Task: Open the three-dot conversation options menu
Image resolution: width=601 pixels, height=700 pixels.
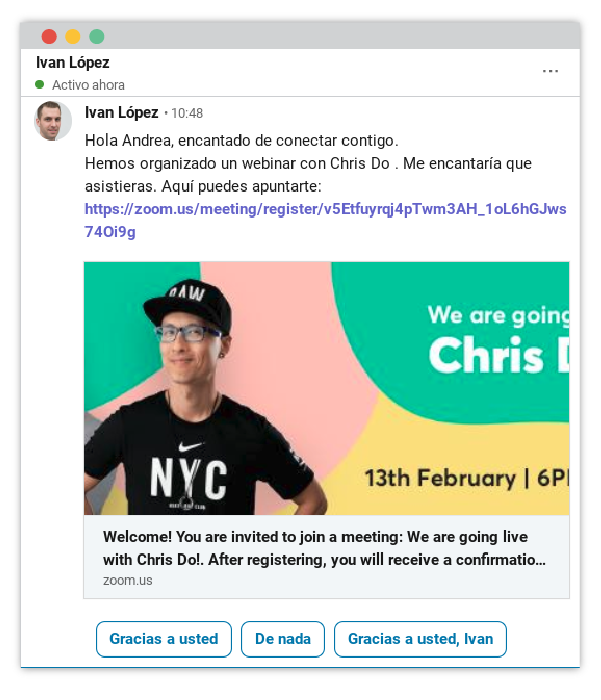Action: tap(550, 71)
